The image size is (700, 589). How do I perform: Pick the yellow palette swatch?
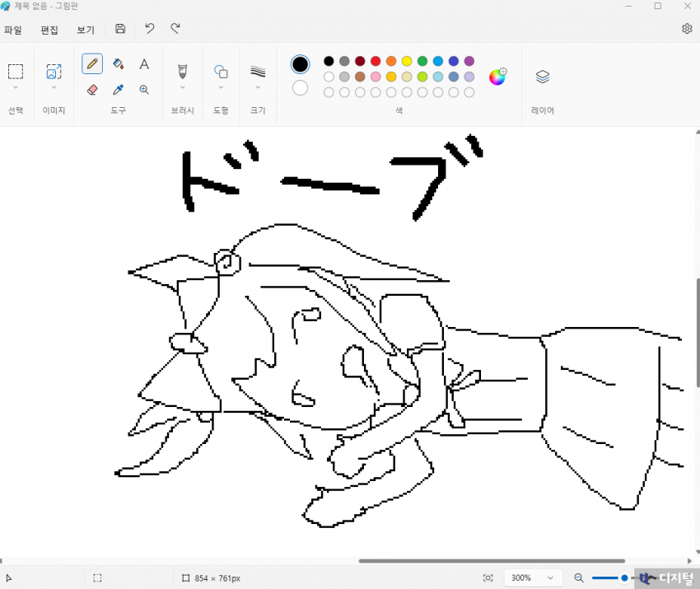[x=407, y=61]
